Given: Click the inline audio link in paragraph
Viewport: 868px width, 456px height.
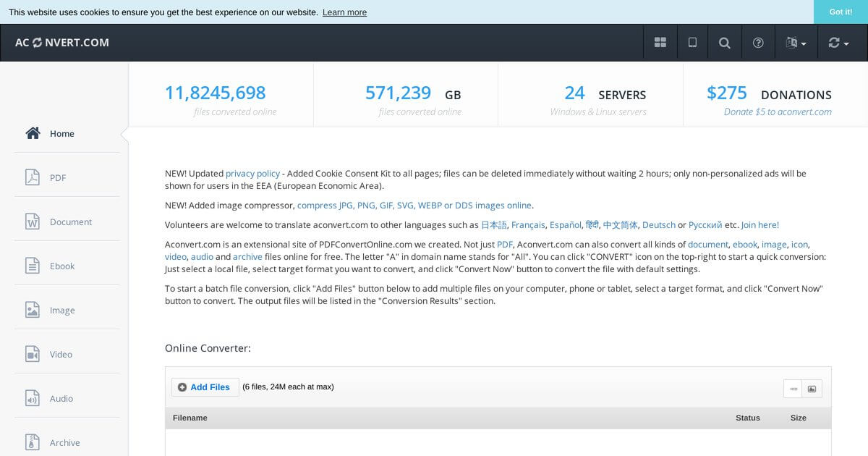Looking at the screenshot, I should coord(202,257).
